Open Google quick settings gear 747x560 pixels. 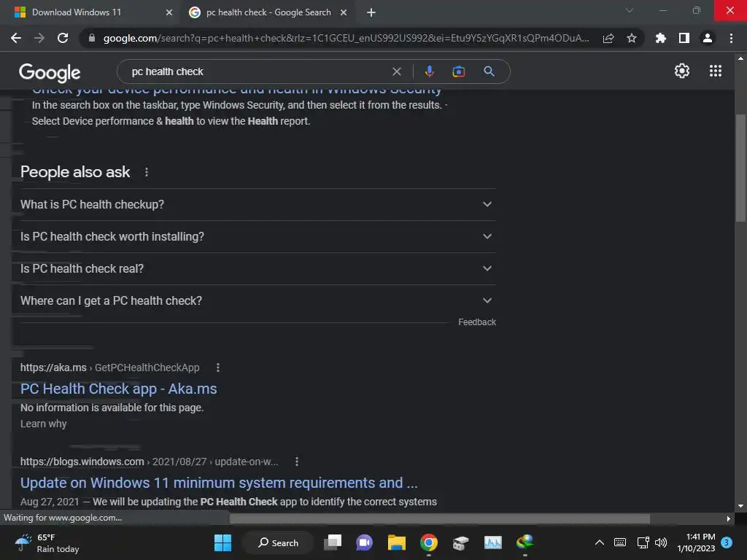point(682,71)
